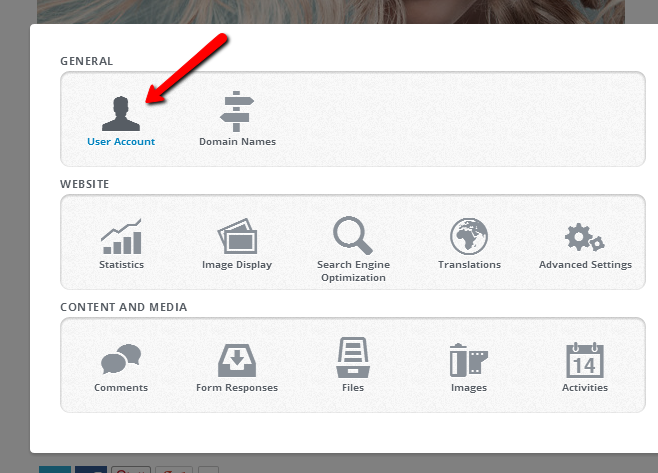658x473 pixels.
Task: Click the dark blue Facebook share button
Action: point(91,468)
